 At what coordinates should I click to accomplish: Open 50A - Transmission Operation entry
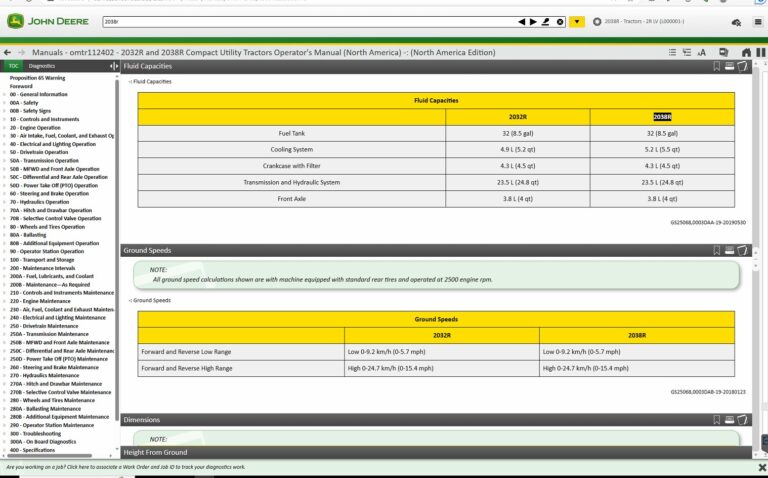pyautogui.click(x=44, y=161)
